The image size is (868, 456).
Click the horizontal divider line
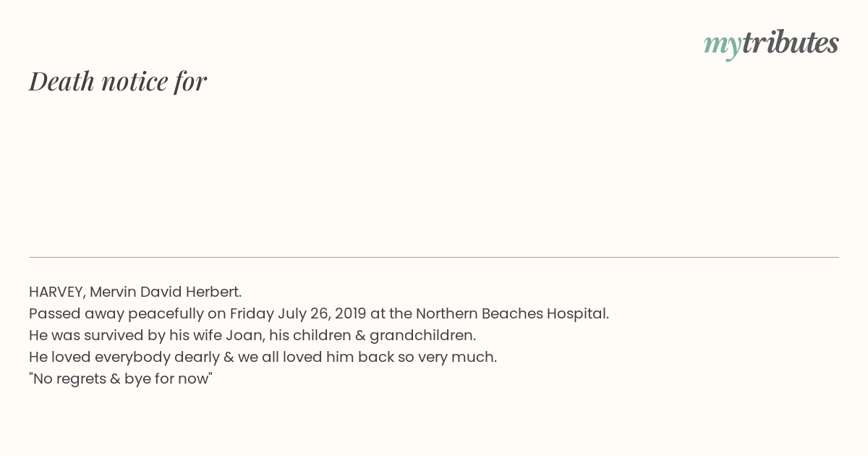(x=434, y=257)
